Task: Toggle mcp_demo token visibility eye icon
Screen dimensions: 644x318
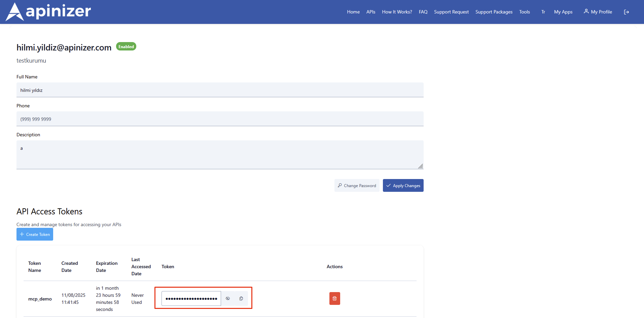Action: [x=228, y=298]
